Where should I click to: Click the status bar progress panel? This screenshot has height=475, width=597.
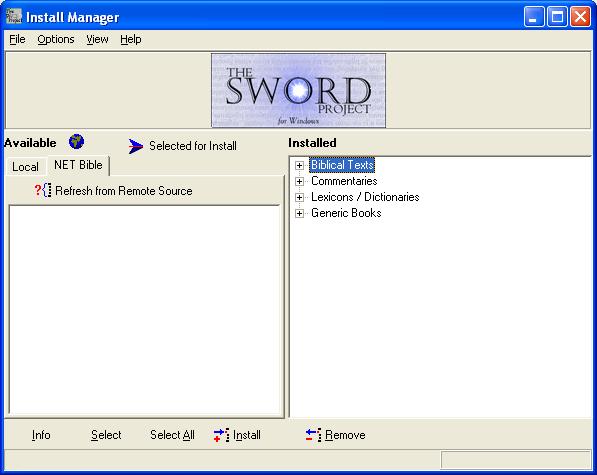pos(516,460)
